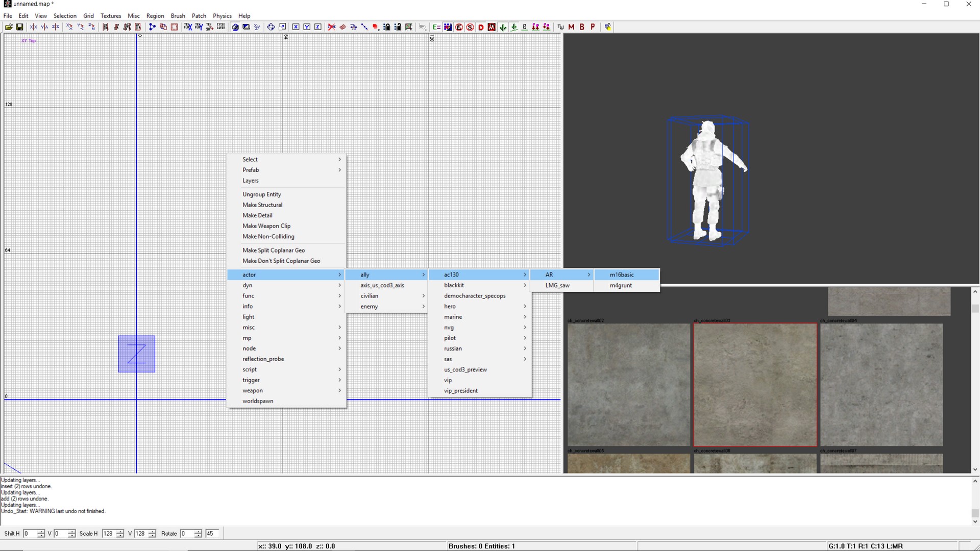980x551 pixels.
Task: Click the Save map floppy icon
Action: 20,27
